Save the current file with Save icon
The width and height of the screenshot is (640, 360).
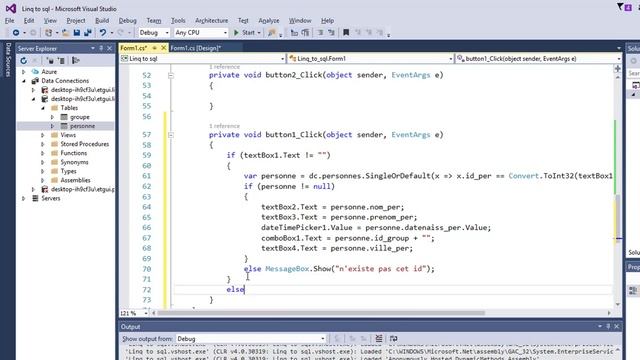pos(76,33)
